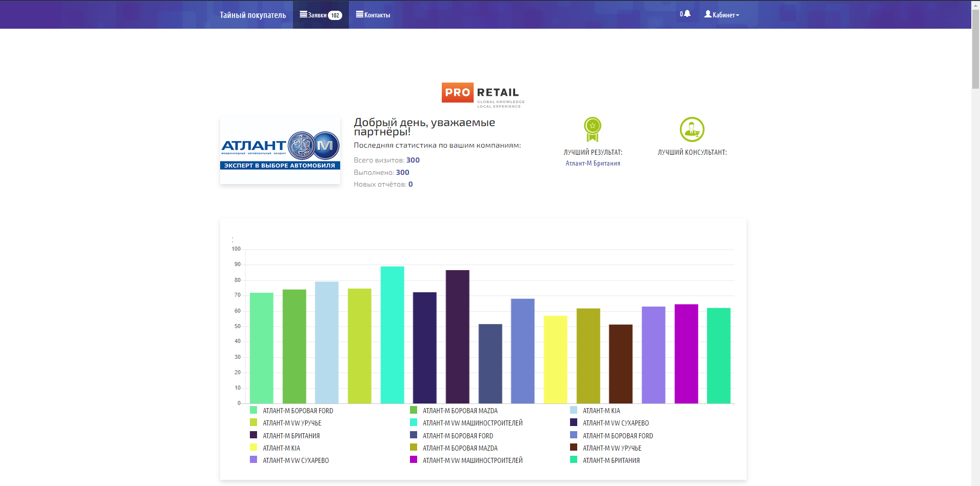Select the slate blue chart bar
Viewport: 980px width, 486px height.
point(491,363)
